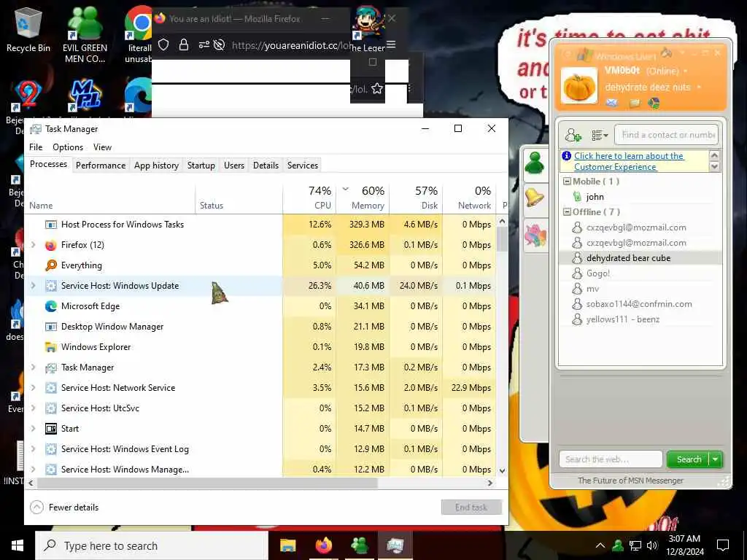Click the Firefox taskbar icon
747x560 pixels.
click(x=323, y=545)
